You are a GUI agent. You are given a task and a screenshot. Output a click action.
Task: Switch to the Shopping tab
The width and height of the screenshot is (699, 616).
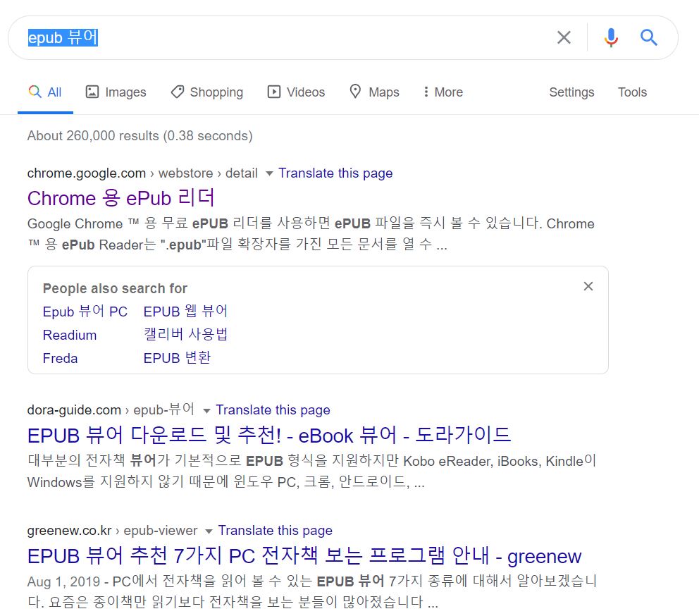[207, 92]
